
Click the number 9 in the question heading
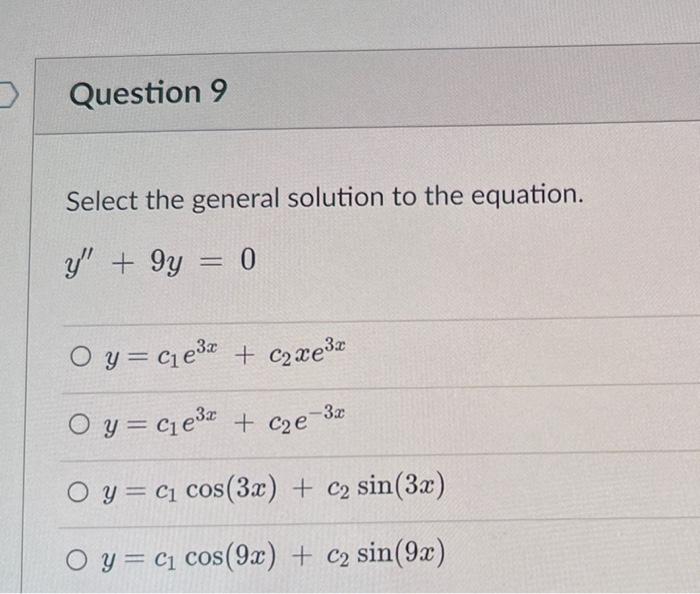click(x=218, y=91)
